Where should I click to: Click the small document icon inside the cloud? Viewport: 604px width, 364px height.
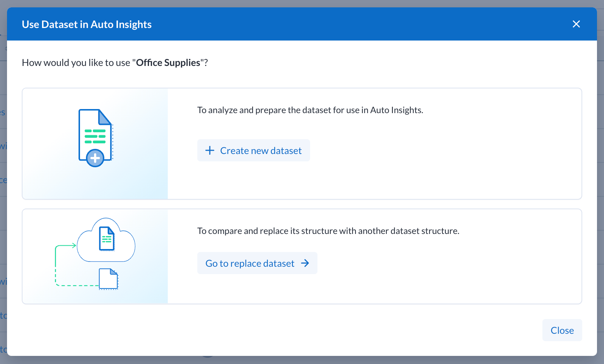[x=107, y=239]
